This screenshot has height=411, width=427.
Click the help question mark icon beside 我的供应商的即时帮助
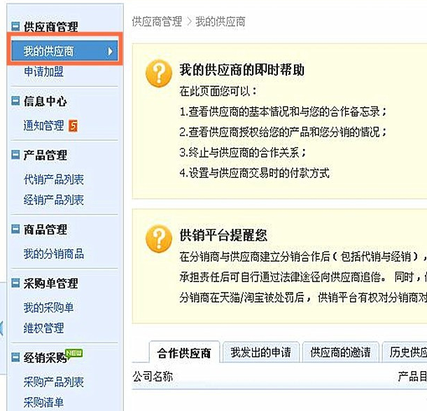[x=159, y=73]
